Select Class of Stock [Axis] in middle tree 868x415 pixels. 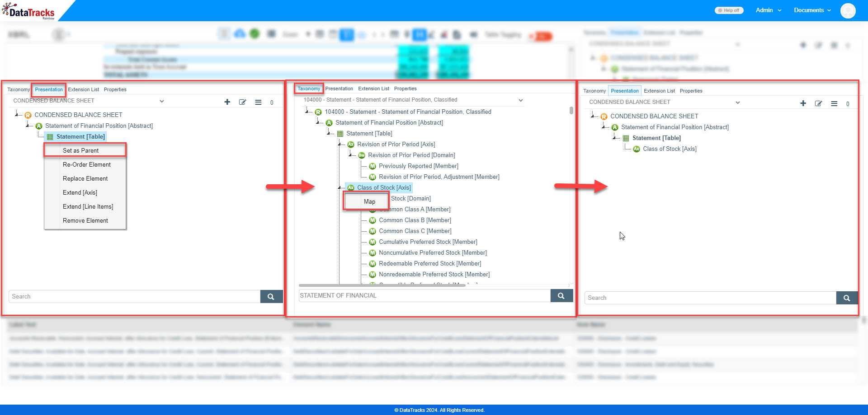[384, 187]
